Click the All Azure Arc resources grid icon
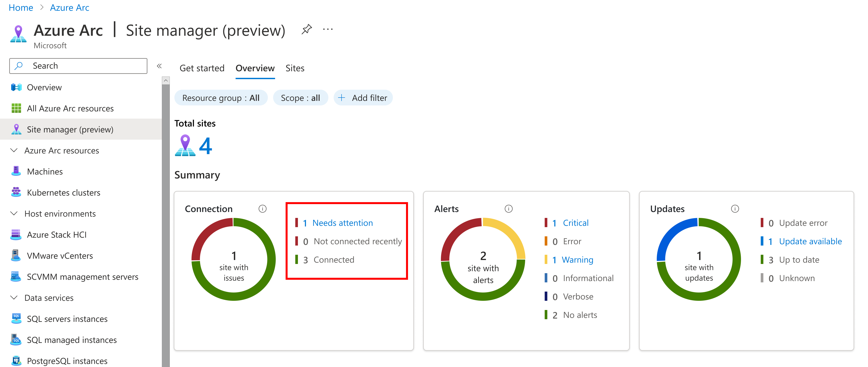The height and width of the screenshot is (367, 868). pos(16,109)
